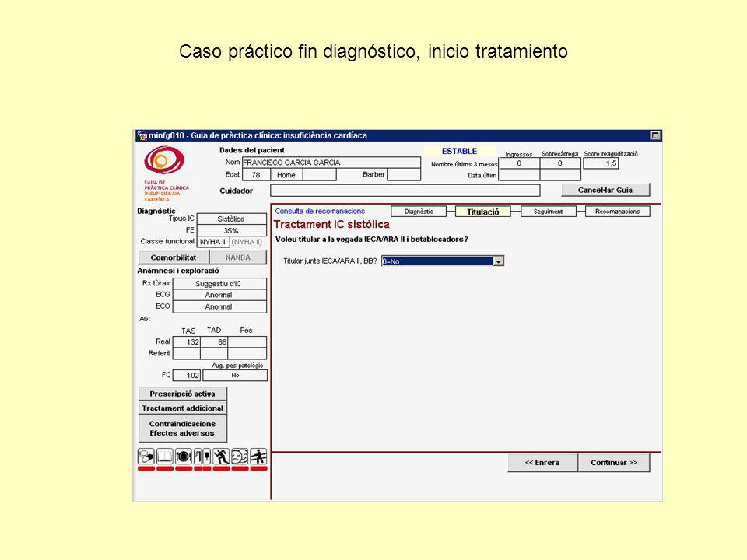Click the title bar application icon
This screenshot has width=747, height=560.
[142, 135]
